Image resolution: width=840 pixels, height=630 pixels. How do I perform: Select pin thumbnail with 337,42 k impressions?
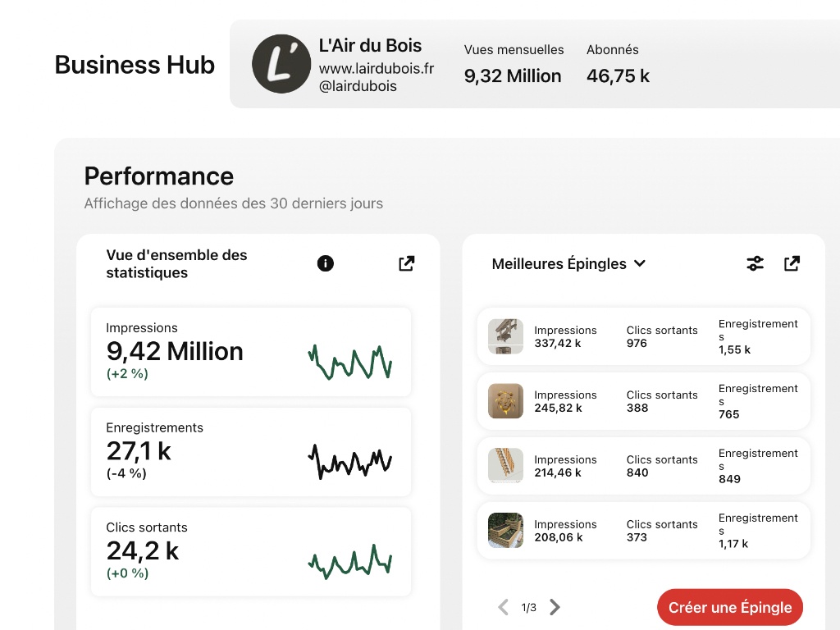pyautogui.click(x=505, y=336)
